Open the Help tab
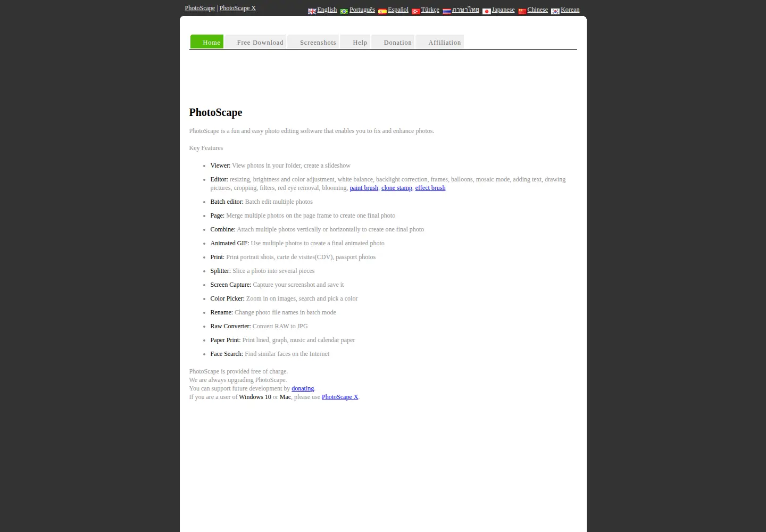Viewport: 766px width, 532px height. 355,42
